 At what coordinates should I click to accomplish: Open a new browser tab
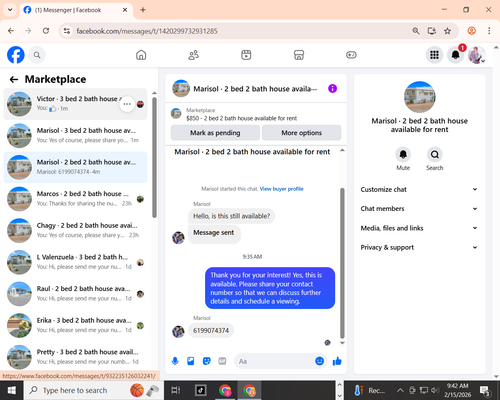pyautogui.click(x=143, y=10)
